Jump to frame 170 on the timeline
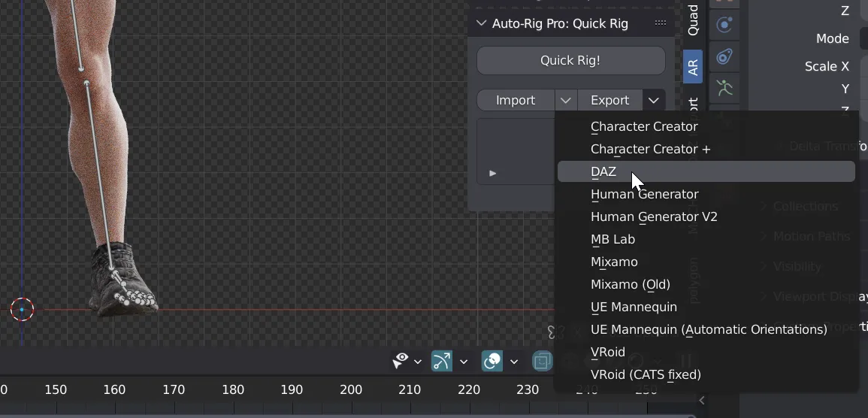The width and height of the screenshot is (868, 418). point(174,389)
